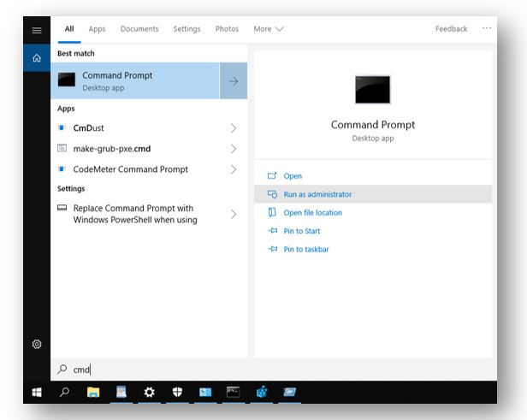The height and width of the screenshot is (420, 527).
Task: Select Replace Command Prompt with Windows PowerShell
Action: click(149, 214)
